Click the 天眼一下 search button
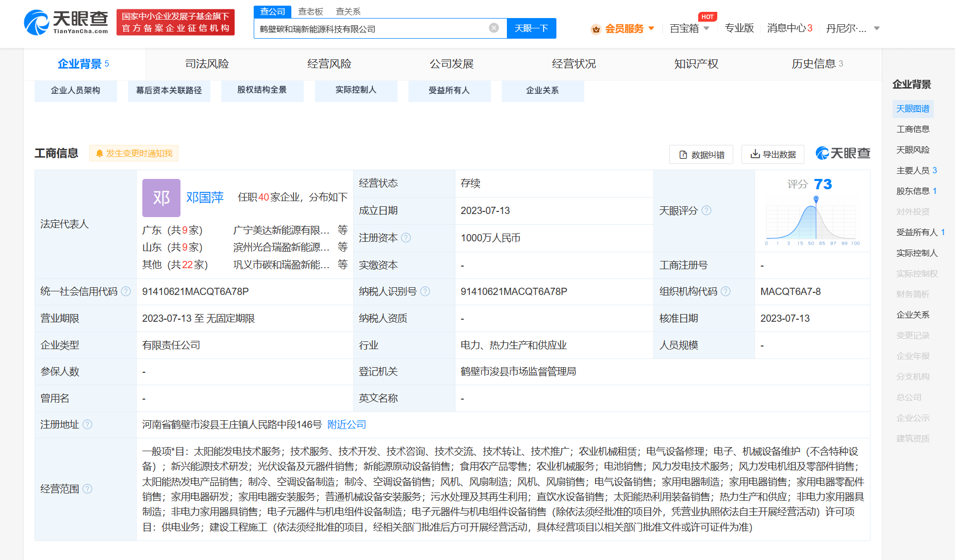 [531, 28]
